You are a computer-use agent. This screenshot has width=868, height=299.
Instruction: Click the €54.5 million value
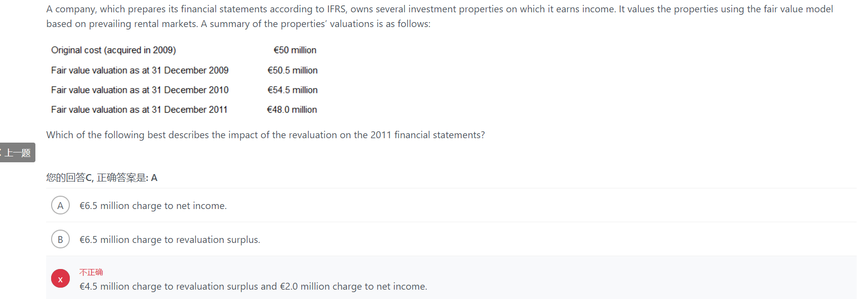click(x=292, y=90)
